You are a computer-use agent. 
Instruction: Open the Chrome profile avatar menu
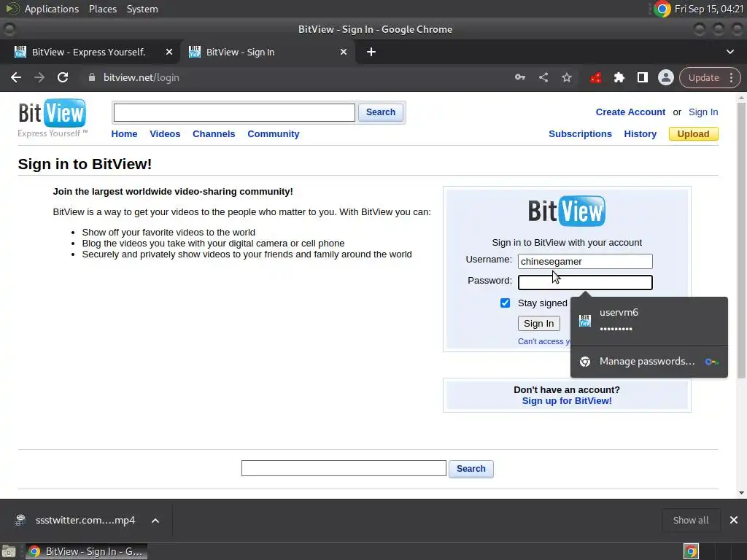pyautogui.click(x=665, y=77)
